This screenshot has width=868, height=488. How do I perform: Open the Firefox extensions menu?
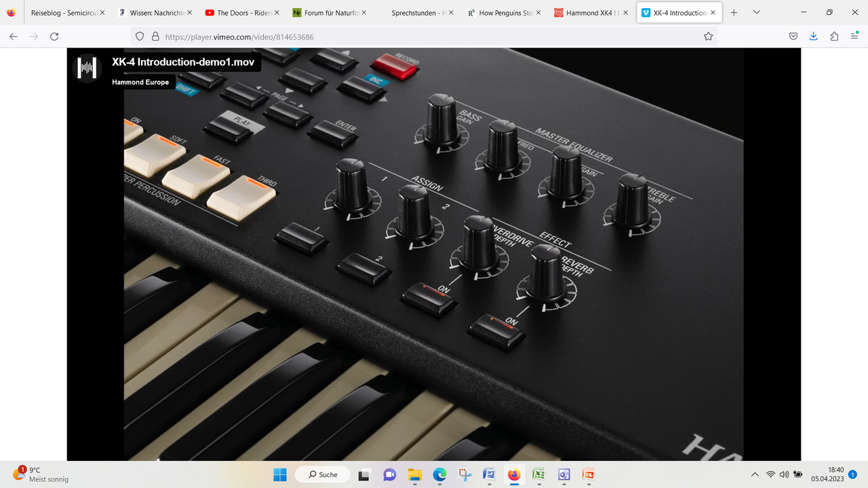[x=834, y=37]
